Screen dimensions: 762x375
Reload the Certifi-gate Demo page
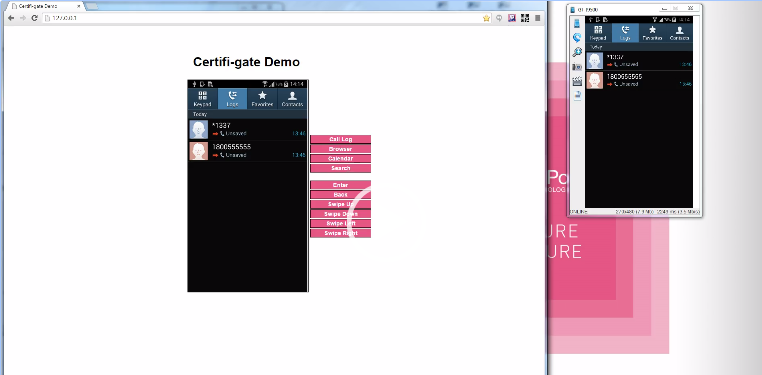coord(35,18)
